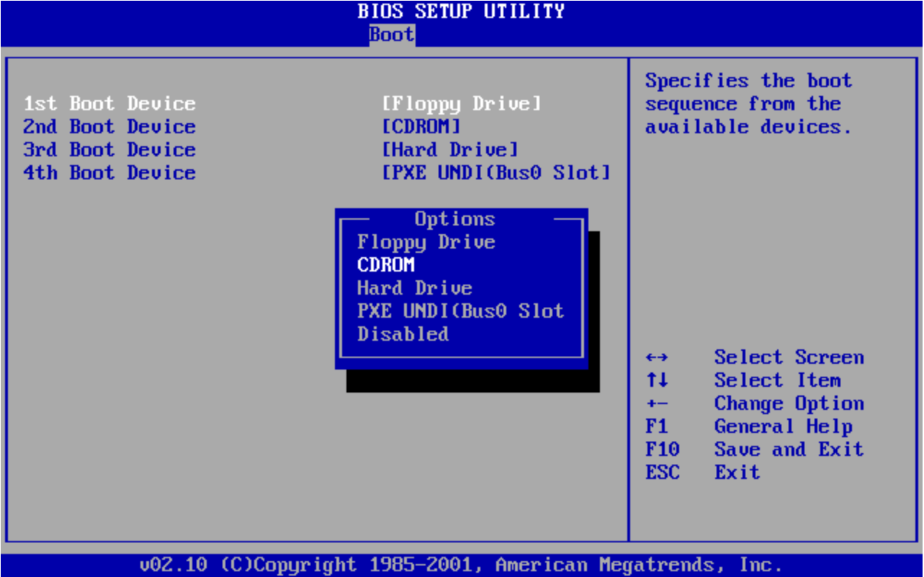Choose CDROM in Options popup
Screen dimensions: 924x577
386,265
